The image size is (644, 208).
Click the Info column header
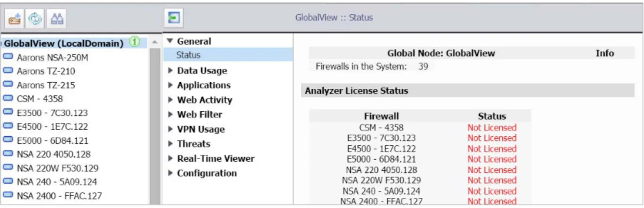pyautogui.click(x=604, y=53)
